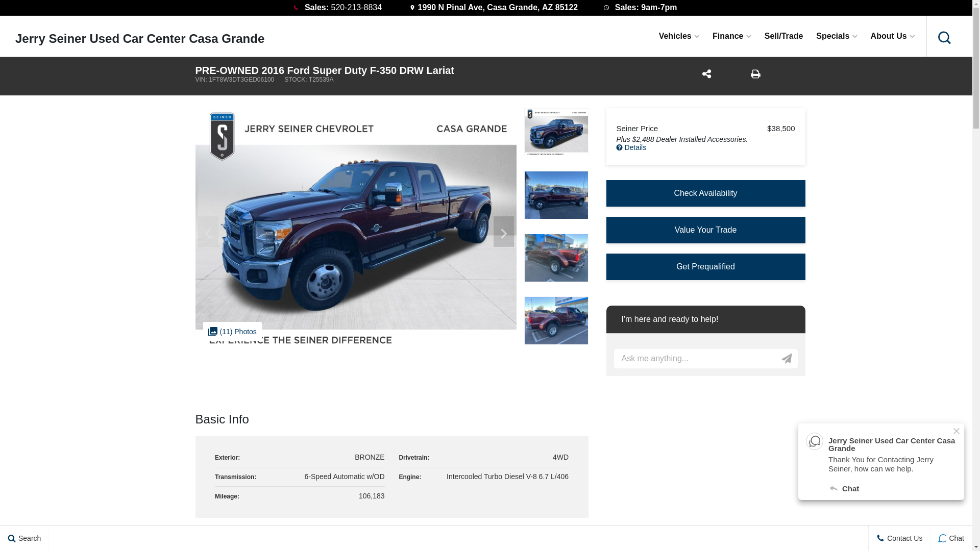Expand the About Us menu
Image resolution: width=980 pixels, height=551 pixels.
point(892,36)
